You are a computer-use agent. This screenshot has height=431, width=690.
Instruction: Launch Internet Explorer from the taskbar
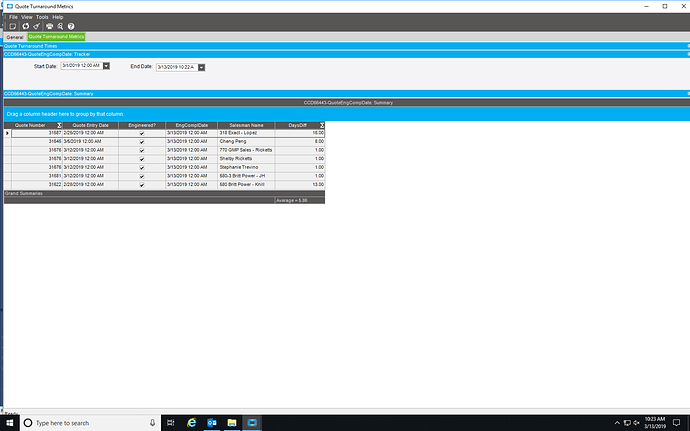click(191, 423)
